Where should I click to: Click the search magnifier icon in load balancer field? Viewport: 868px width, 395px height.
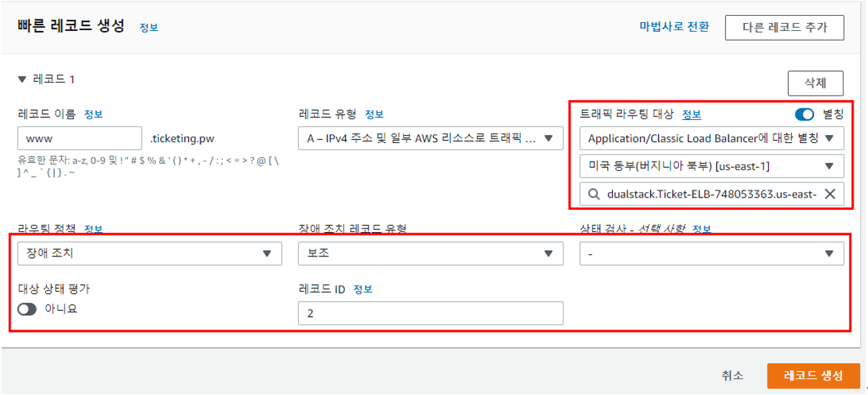click(x=593, y=193)
